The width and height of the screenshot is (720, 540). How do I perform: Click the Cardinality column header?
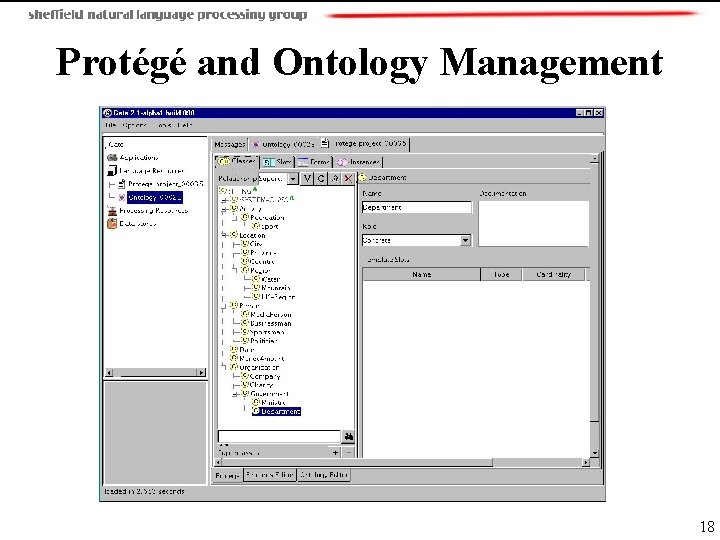(553, 274)
